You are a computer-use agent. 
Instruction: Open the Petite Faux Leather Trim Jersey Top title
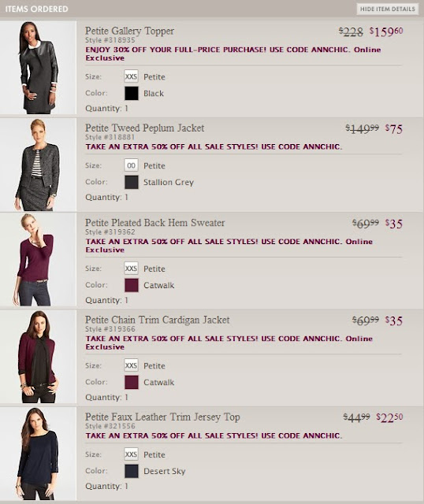162,417
